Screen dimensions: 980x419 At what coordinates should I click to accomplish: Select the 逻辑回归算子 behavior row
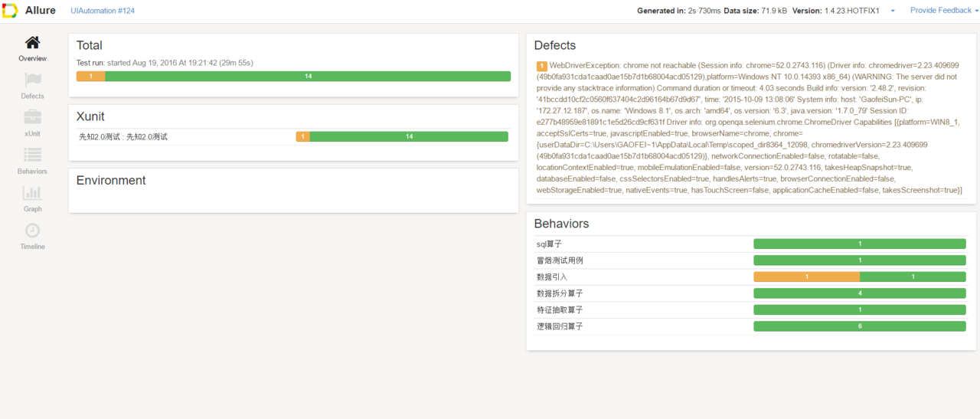click(x=751, y=326)
